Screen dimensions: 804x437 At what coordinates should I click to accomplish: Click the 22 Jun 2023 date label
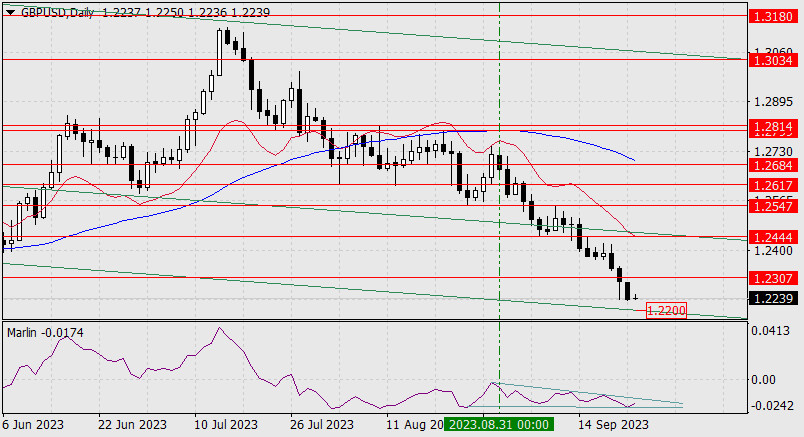coord(132,425)
